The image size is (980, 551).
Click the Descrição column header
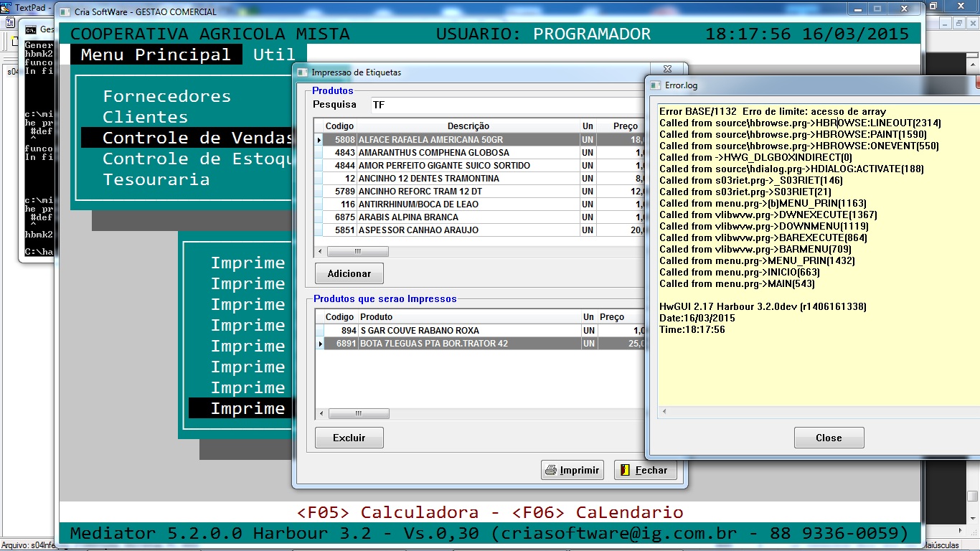[x=468, y=126]
